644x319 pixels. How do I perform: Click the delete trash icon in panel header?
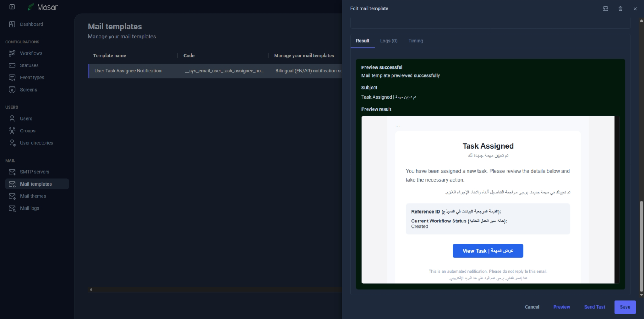coord(620,9)
